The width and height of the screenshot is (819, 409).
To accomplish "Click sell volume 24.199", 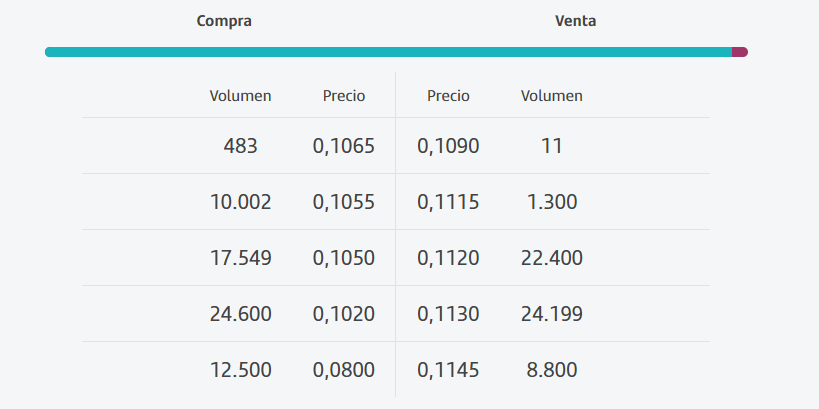I will click(552, 314).
